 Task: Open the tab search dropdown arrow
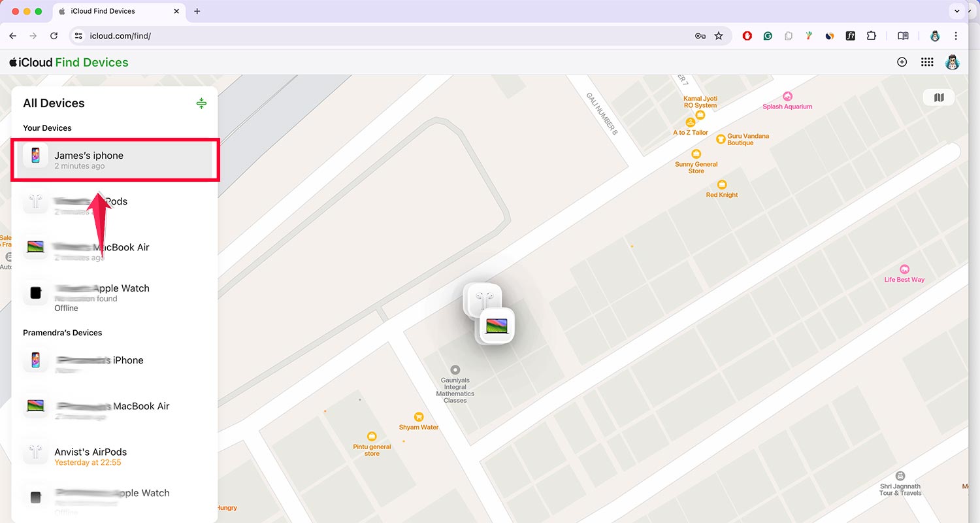point(957,11)
